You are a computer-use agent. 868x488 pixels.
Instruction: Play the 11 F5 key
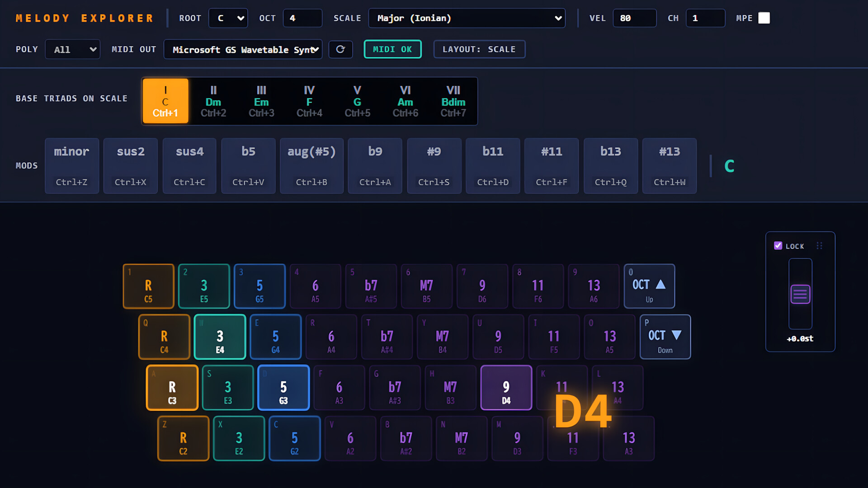pyautogui.click(x=554, y=337)
